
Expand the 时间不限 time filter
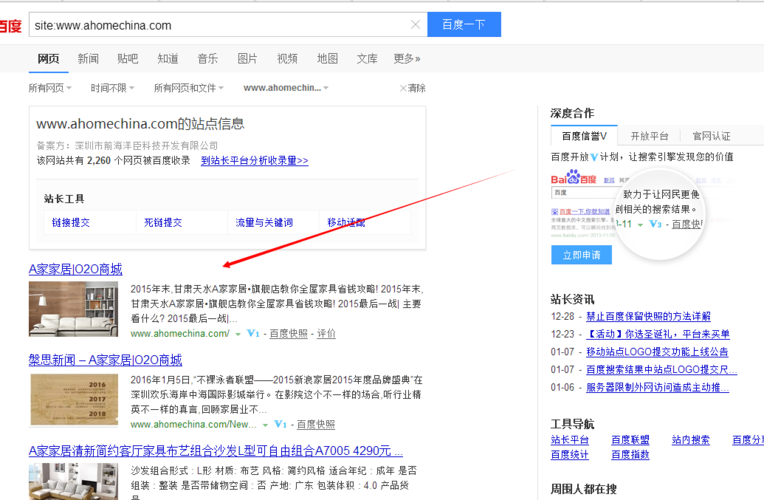[x=112, y=88]
